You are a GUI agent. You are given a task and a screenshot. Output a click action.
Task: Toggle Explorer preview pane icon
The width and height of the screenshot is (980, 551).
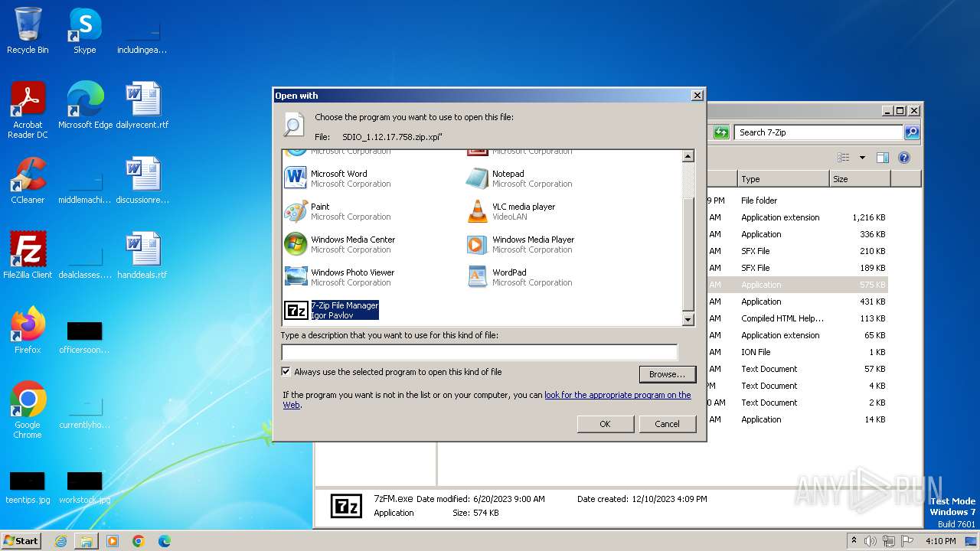(882, 158)
